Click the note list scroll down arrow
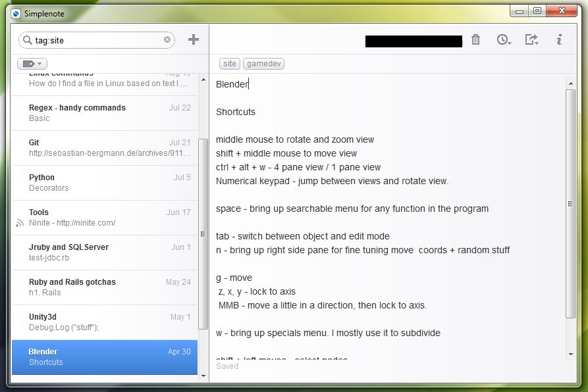The width and height of the screenshot is (588, 392). (x=203, y=376)
